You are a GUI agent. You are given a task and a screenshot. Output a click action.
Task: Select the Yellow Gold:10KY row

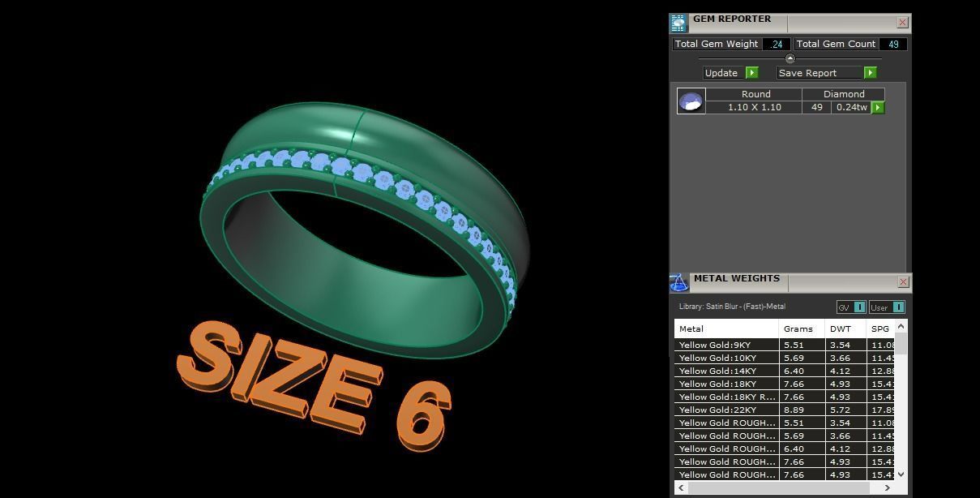785,358
